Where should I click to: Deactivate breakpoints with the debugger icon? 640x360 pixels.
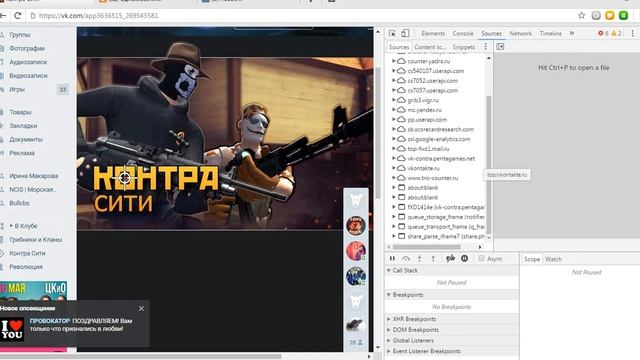(451, 258)
